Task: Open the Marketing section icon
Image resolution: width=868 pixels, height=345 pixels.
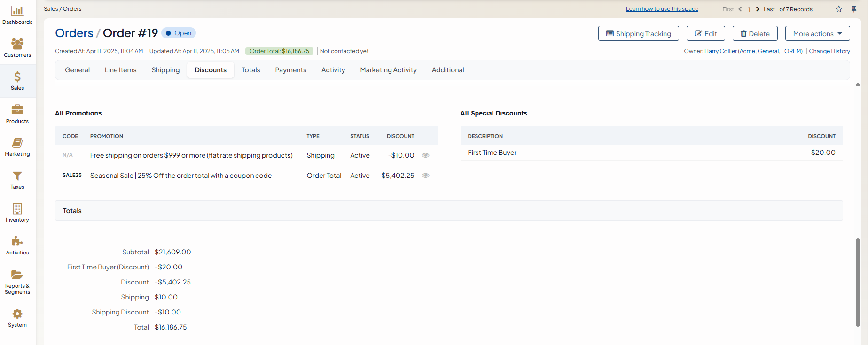Action: tap(17, 143)
